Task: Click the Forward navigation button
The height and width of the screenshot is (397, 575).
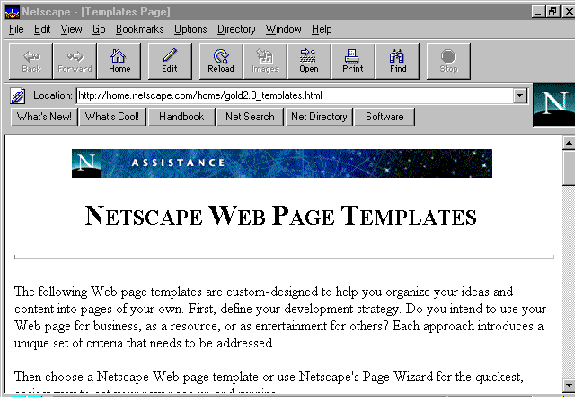Action: tap(75, 61)
